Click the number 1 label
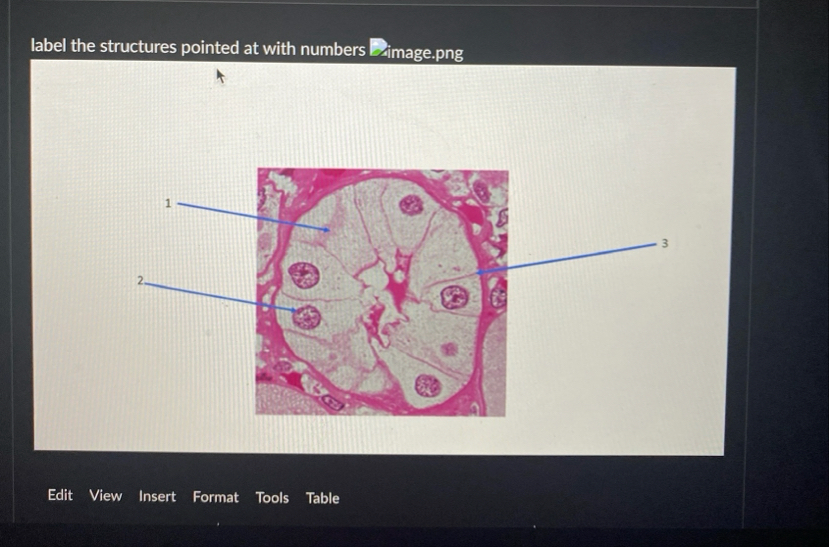The height and width of the screenshot is (547, 829). coord(168,203)
